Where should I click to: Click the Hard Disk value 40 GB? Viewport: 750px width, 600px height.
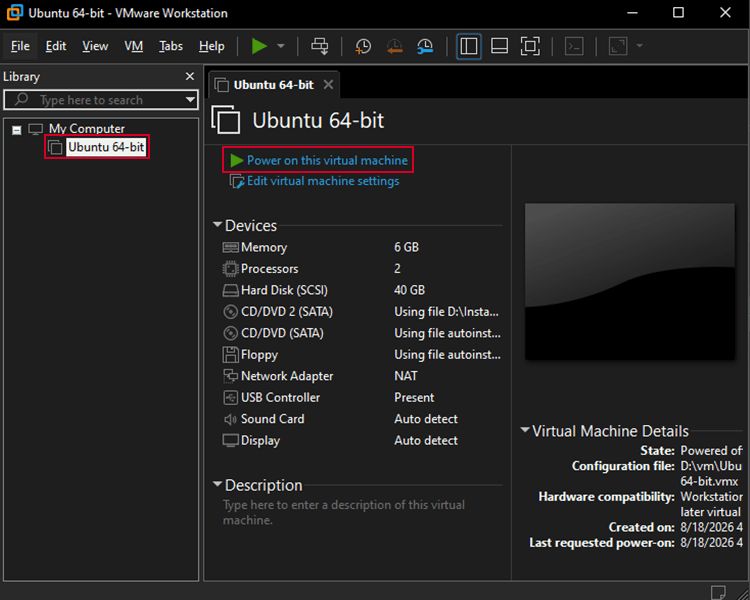[409, 290]
